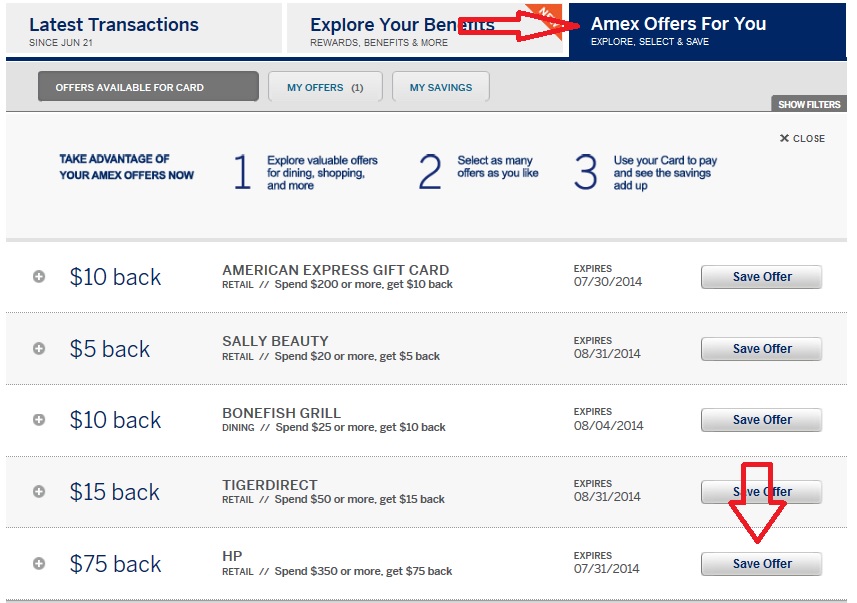Open the My Offers tab
857x603 pixels.
(325, 87)
